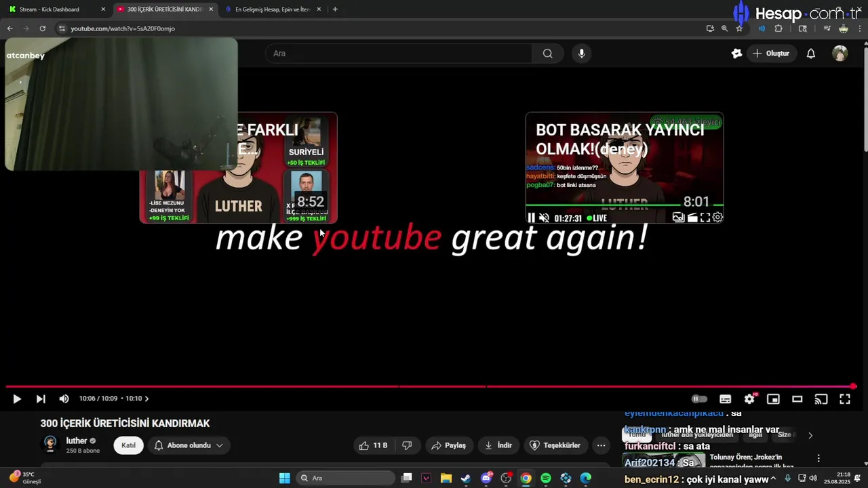This screenshot has width=868, height=488.
Task: Cast video to TV icon
Action: [821, 399]
